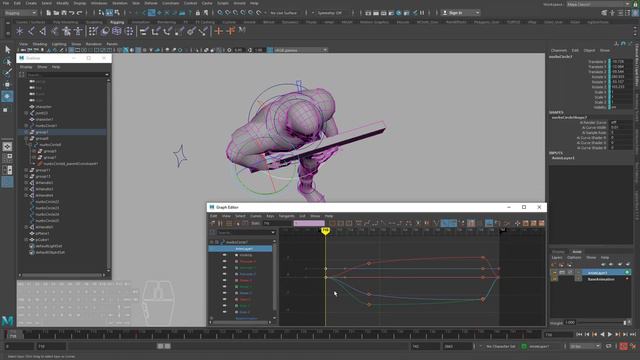Viewport: 640px width, 360px height.
Task: Open the Curves menu in Graph Editor
Action: pos(256,216)
